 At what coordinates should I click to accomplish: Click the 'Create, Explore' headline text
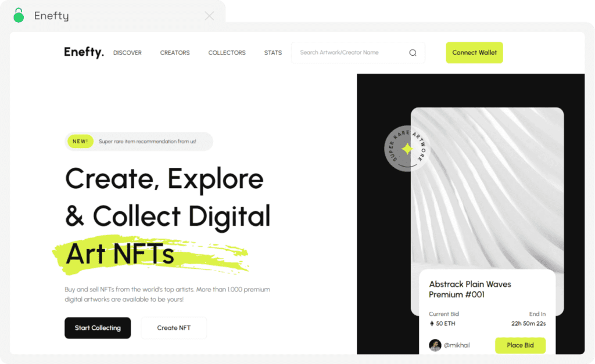164,179
